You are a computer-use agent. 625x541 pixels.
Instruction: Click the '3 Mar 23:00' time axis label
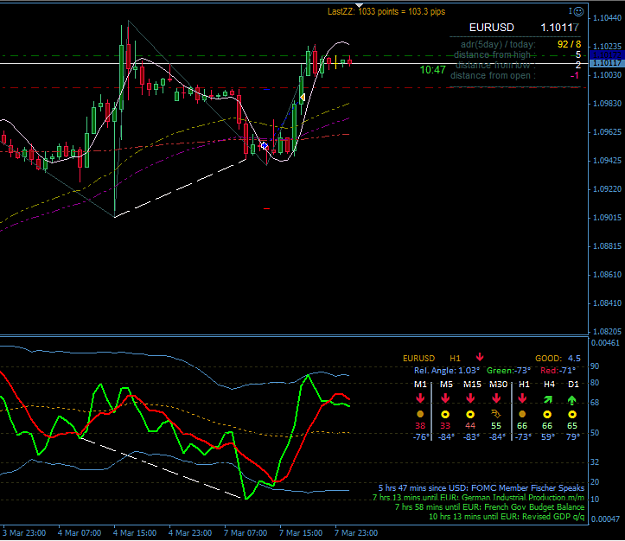click(x=24, y=533)
